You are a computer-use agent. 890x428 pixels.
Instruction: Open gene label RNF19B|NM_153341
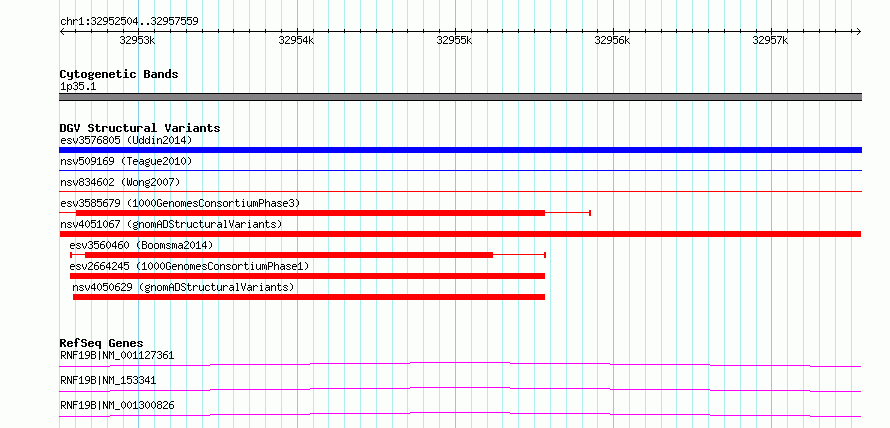click(108, 380)
